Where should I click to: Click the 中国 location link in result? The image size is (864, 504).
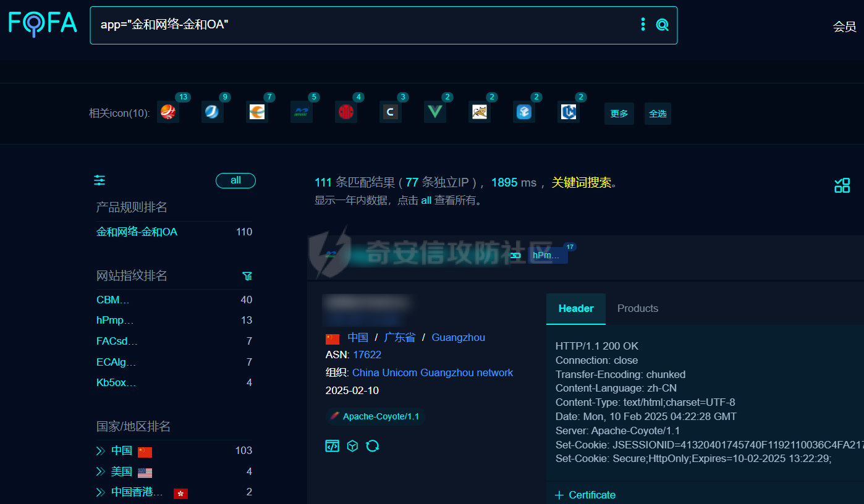pos(358,337)
